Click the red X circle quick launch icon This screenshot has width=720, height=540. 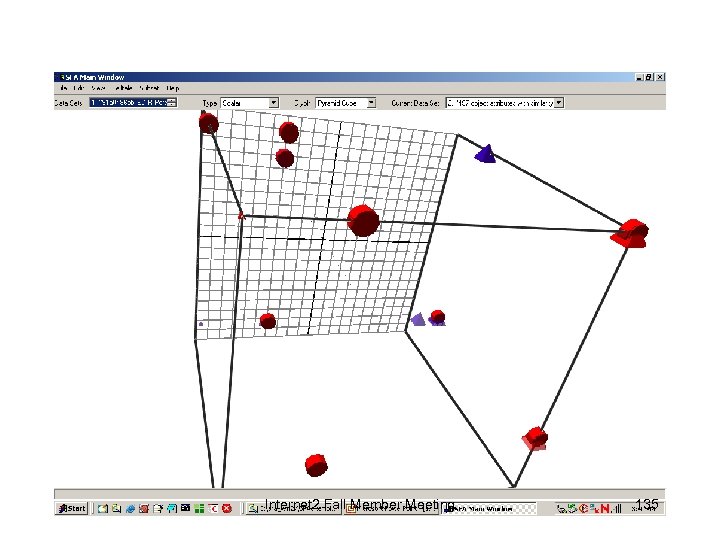tap(227, 508)
